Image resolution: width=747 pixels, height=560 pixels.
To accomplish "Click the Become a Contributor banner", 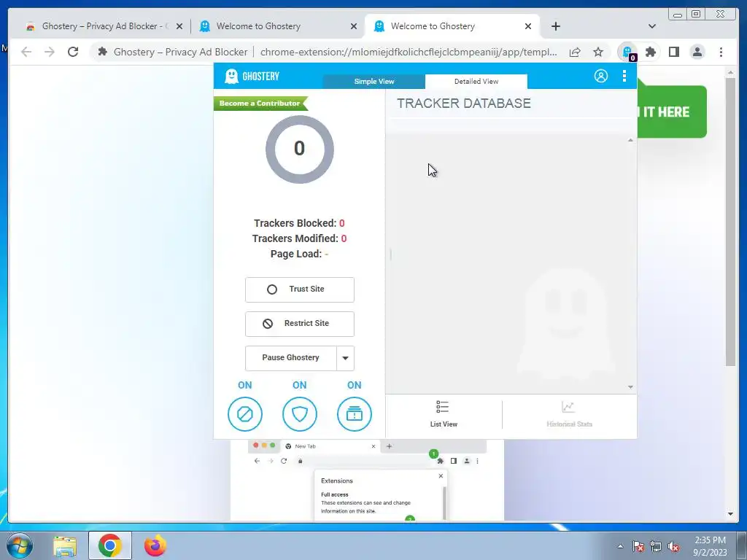I will pos(260,104).
